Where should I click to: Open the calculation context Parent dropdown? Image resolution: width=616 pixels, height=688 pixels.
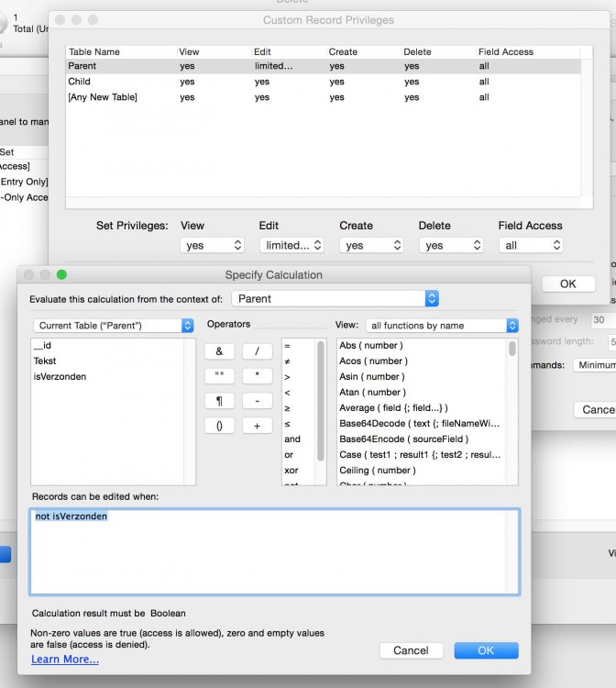pyautogui.click(x=335, y=298)
